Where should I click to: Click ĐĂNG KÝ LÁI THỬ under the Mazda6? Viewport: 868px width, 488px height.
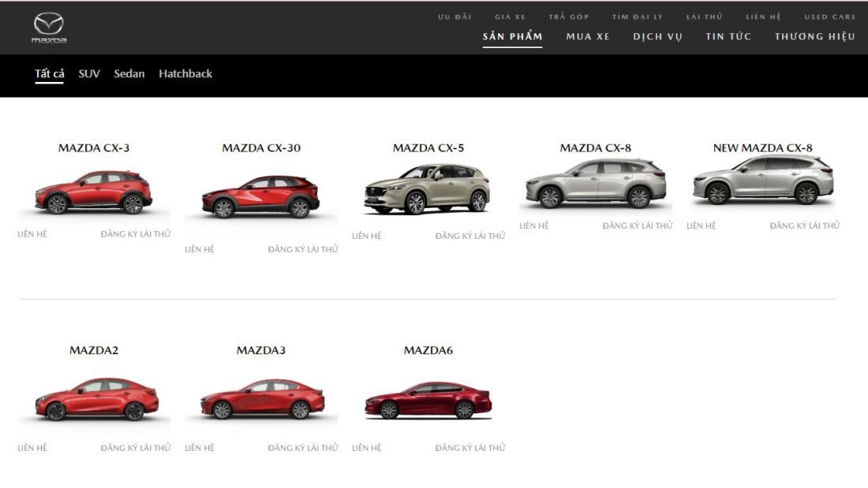tap(471, 446)
